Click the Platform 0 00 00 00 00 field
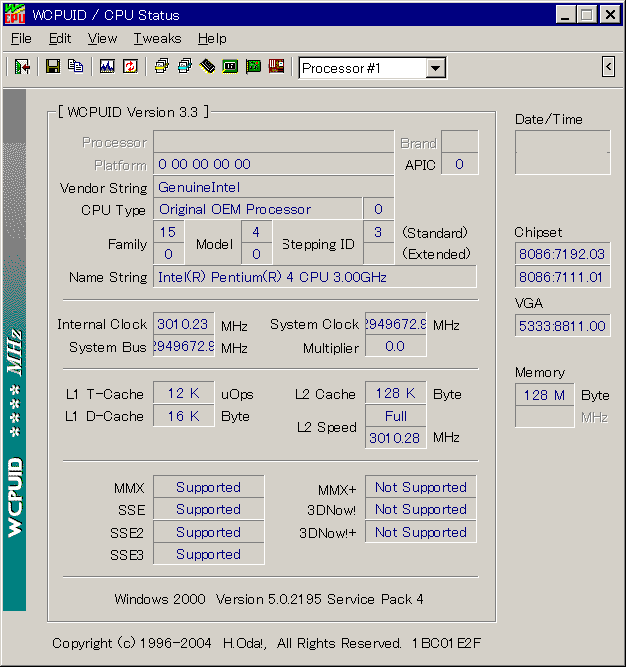The width and height of the screenshot is (626, 667). (x=273, y=164)
